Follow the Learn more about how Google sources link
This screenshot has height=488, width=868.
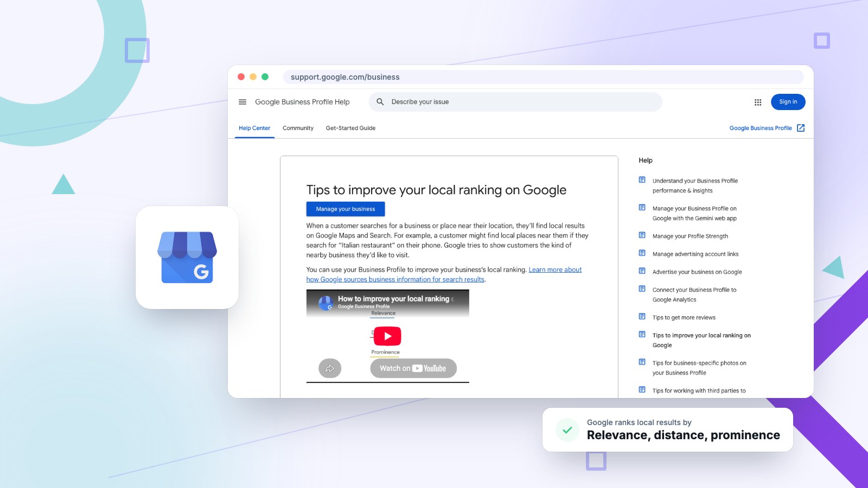[x=444, y=275]
